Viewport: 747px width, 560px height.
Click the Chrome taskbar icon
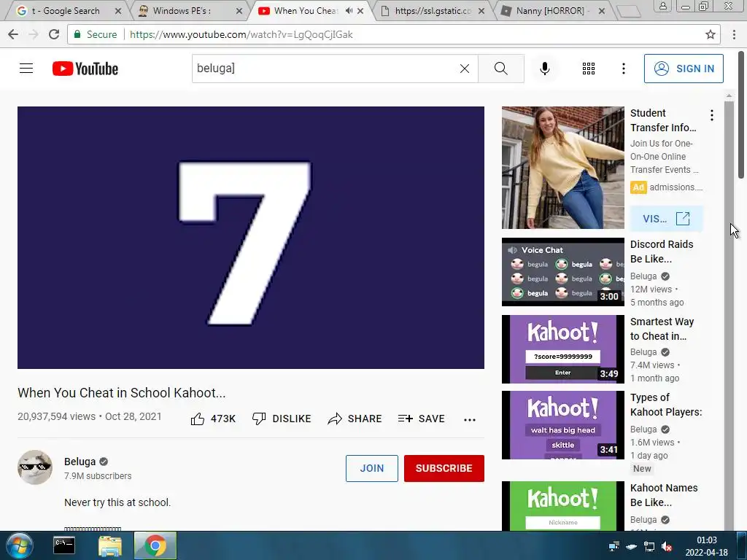point(155,545)
